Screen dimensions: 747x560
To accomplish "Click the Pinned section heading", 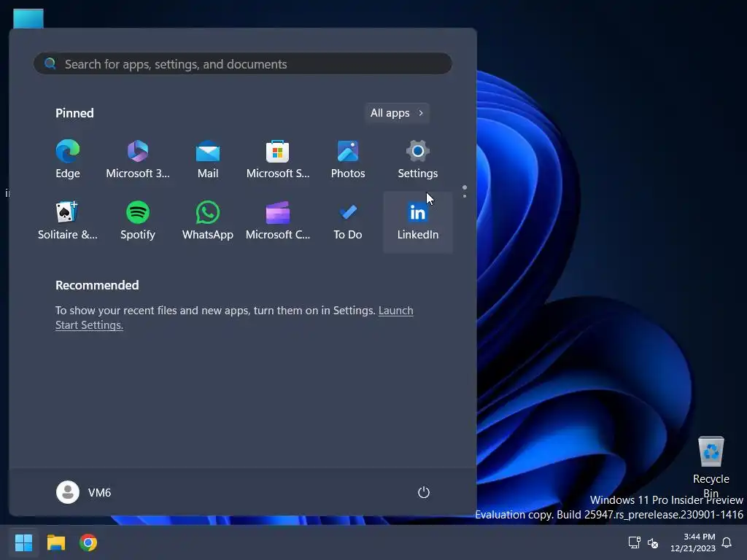I will 75,113.
